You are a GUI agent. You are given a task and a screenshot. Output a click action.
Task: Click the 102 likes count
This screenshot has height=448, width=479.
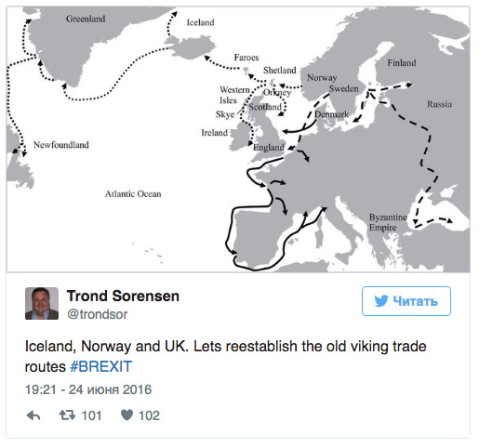[149, 415]
